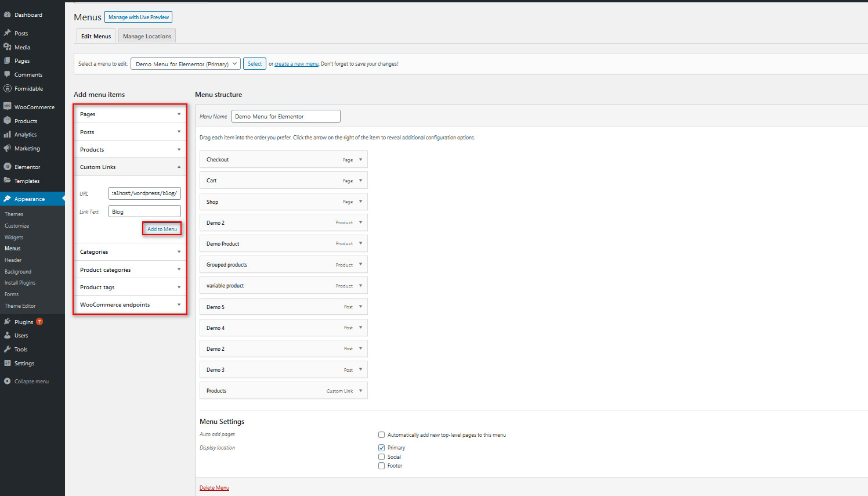Screen dimensions: 868x496
Task: Click the WooCommerce icon
Action: [8, 107]
